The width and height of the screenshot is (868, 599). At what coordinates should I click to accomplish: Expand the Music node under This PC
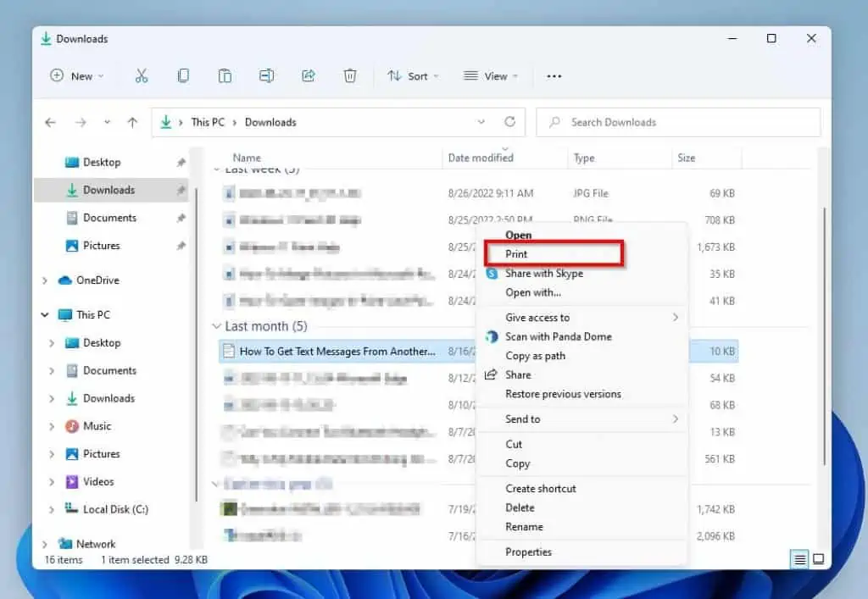pyautogui.click(x=52, y=426)
